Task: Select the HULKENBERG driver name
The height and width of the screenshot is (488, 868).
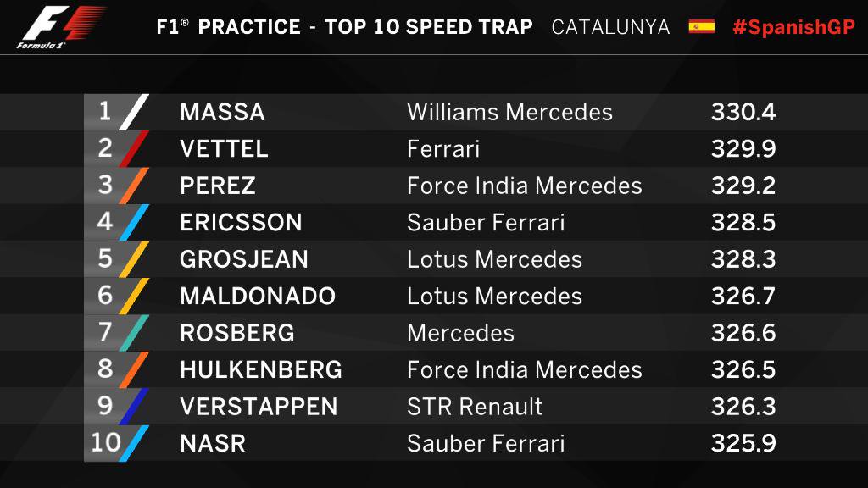Action: (261, 369)
